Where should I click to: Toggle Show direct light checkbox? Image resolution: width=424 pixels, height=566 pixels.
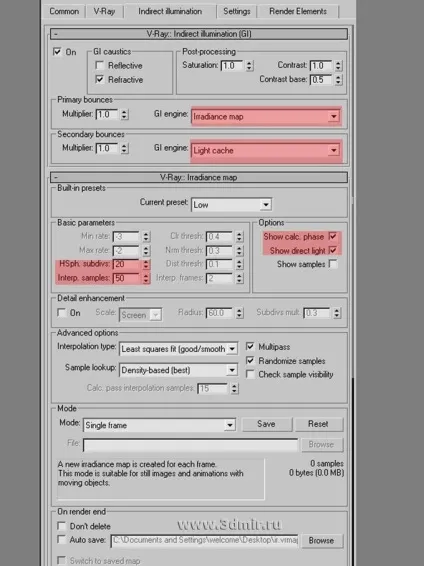333,250
